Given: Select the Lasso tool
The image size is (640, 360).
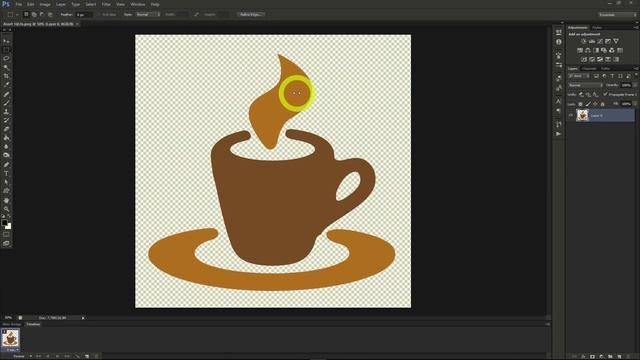Looking at the screenshot, I should point(6,58).
